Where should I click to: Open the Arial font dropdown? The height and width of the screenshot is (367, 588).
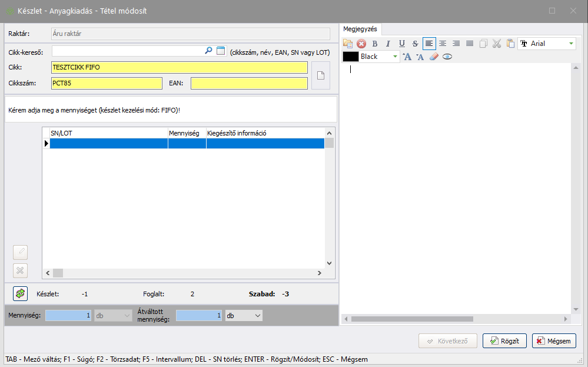point(571,44)
